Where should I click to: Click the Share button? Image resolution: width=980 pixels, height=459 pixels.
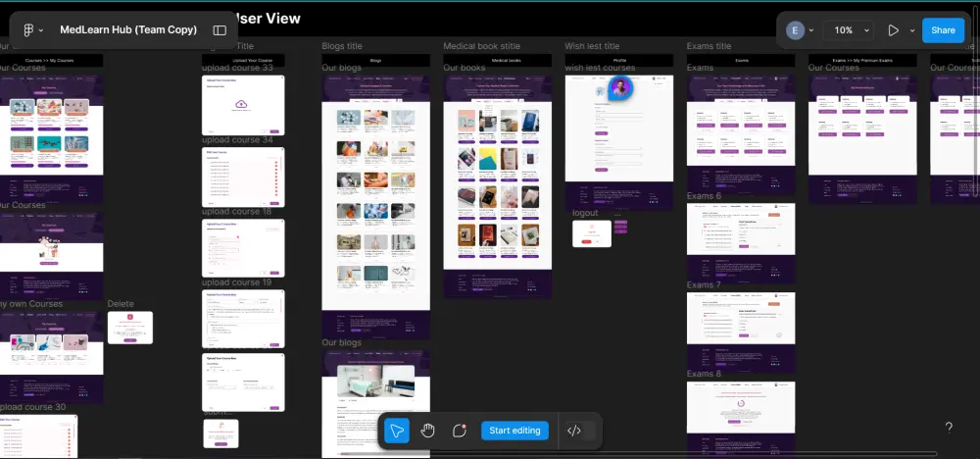click(x=943, y=30)
